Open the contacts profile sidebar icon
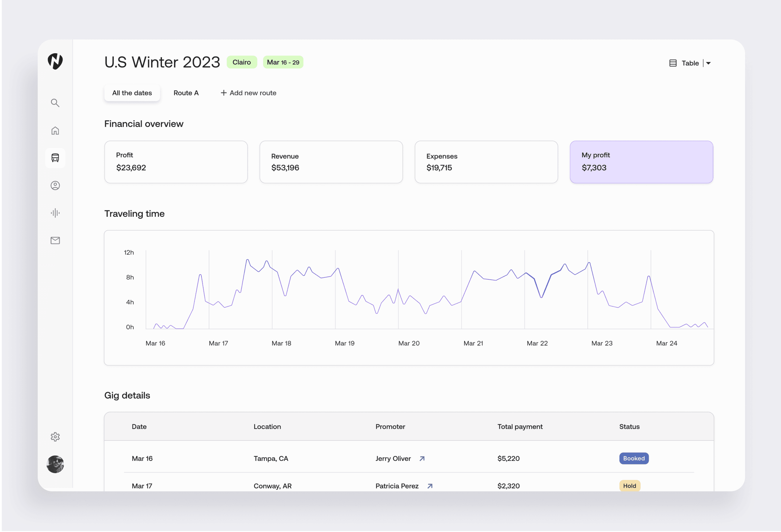This screenshot has width=781, height=532. click(x=55, y=185)
